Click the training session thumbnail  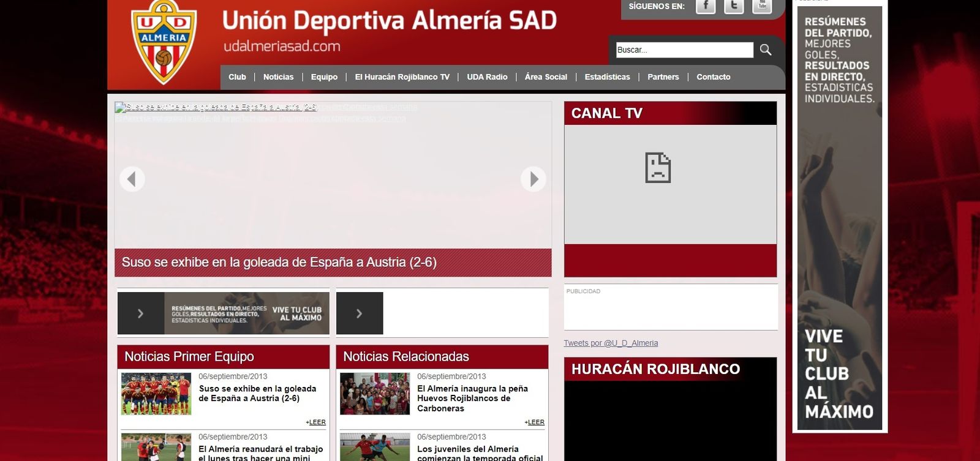pyautogui.click(x=156, y=447)
